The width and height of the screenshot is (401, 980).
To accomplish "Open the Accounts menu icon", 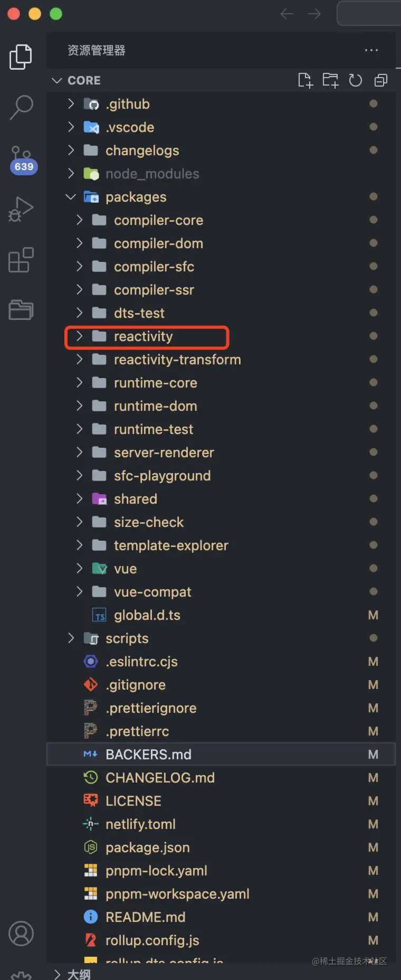I will click(x=21, y=934).
